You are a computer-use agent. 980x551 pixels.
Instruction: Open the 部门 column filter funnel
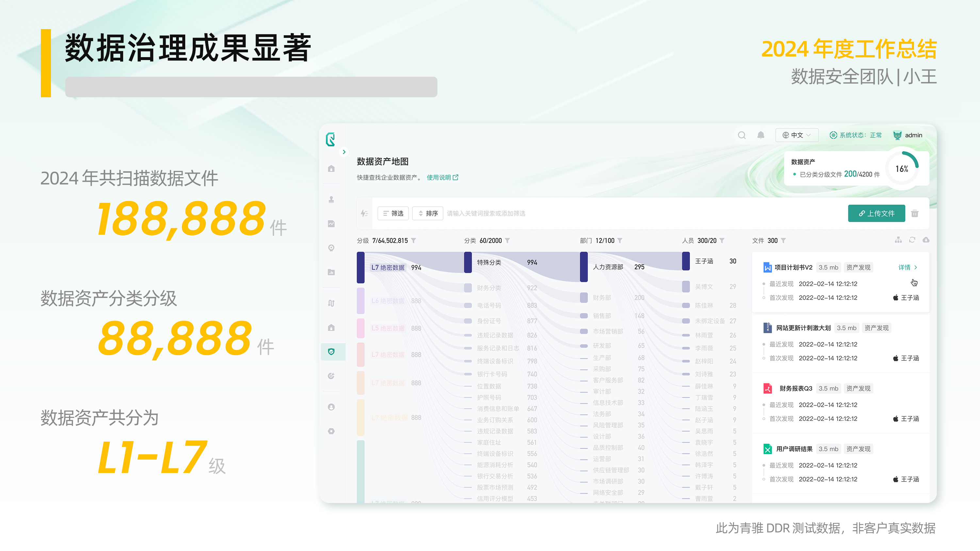620,241
